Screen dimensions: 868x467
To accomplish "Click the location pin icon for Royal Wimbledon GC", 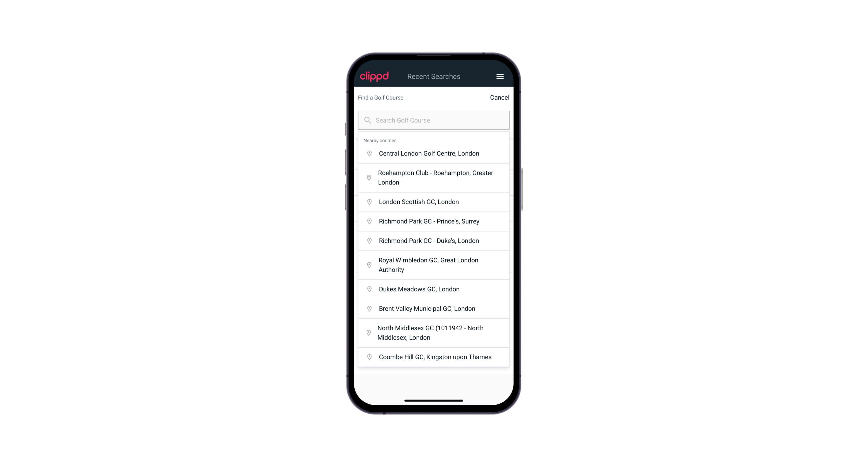I will pos(368,265).
